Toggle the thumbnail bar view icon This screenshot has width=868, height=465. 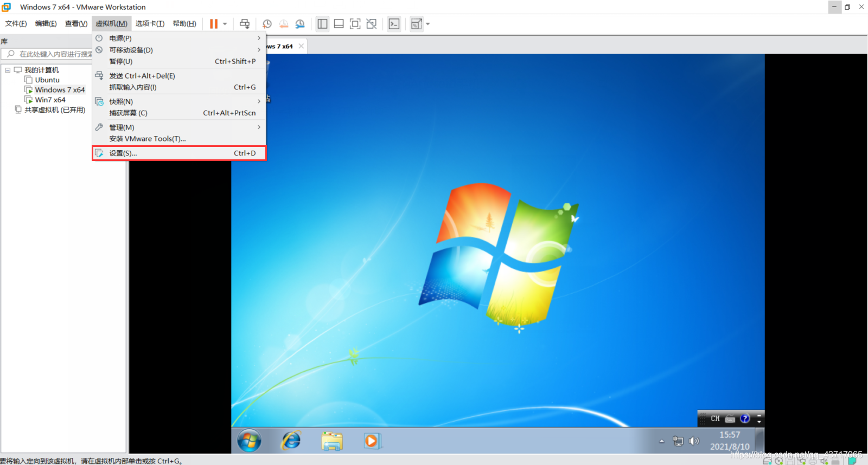coord(339,24)
